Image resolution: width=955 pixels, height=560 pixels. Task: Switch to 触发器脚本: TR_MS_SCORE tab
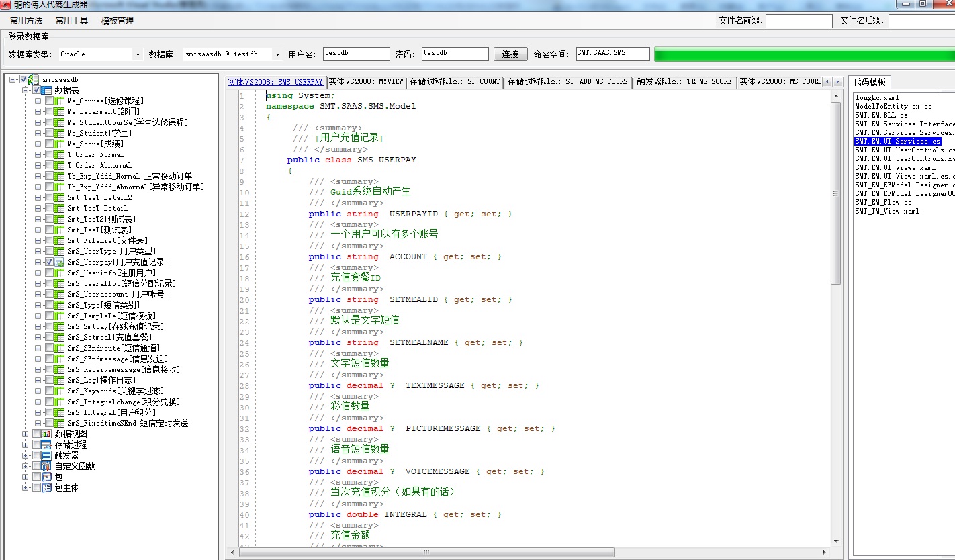coord(684,82)
